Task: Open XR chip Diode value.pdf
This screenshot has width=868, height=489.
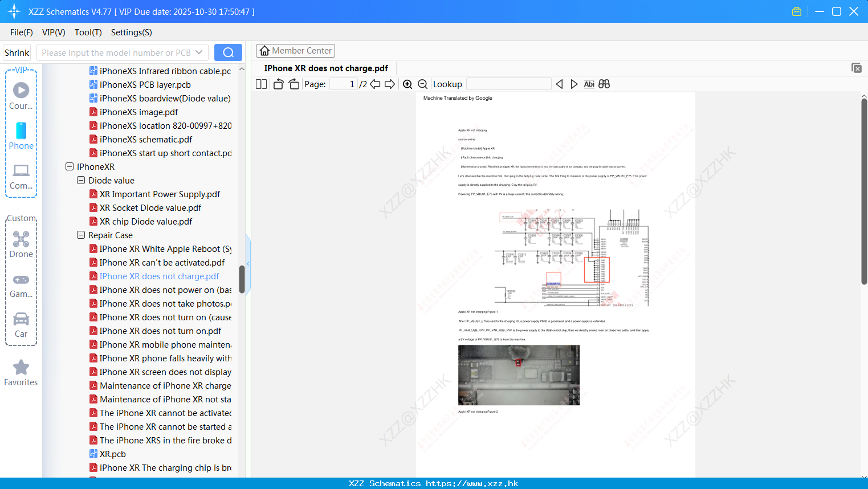Action: 141,221
